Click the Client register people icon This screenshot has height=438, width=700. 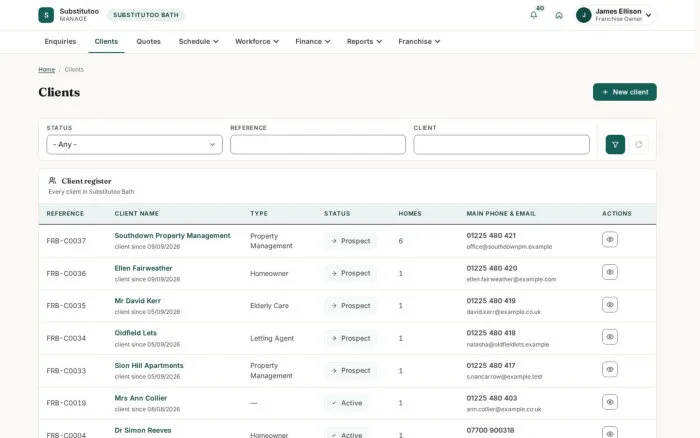click(x=52, y=180)
